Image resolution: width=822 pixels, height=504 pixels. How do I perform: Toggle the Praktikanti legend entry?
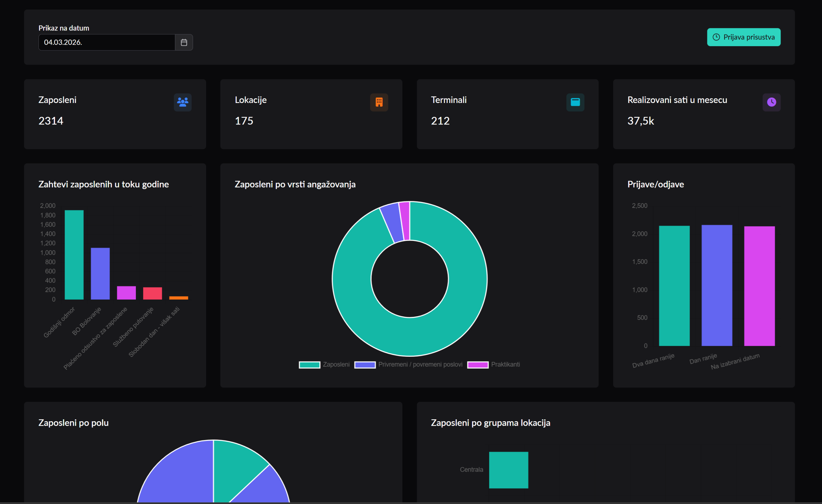pos(505,364)
